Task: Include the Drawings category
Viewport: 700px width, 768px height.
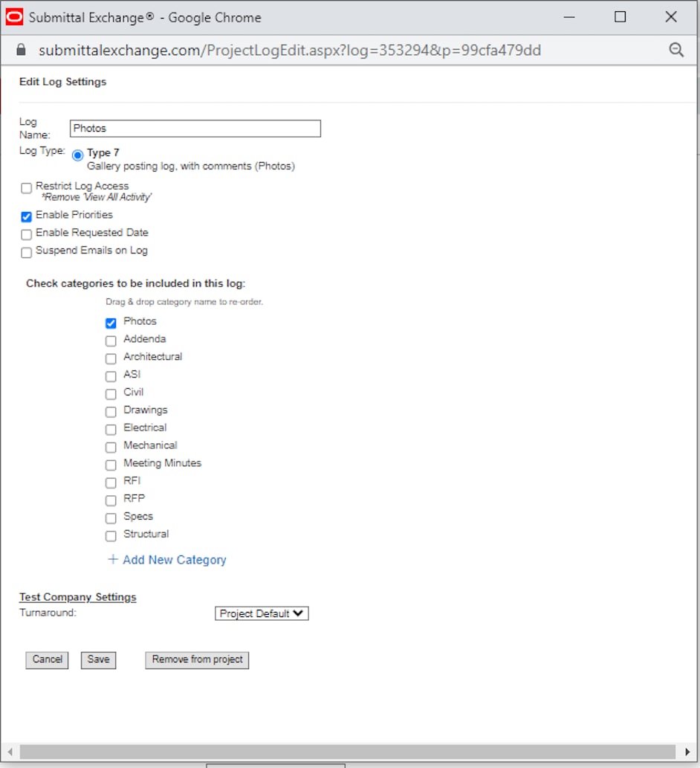Action: pos(111,411)
